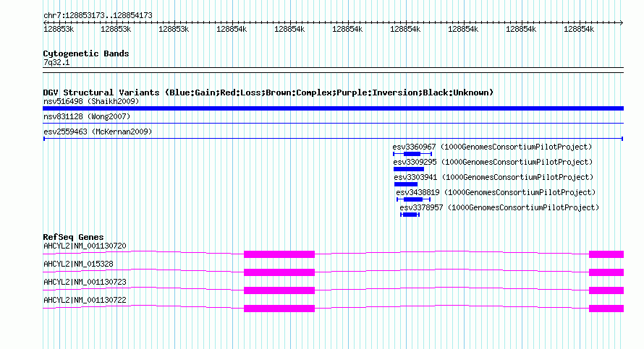Select the DGV Structural Variants track title

[x=268, y=92]
